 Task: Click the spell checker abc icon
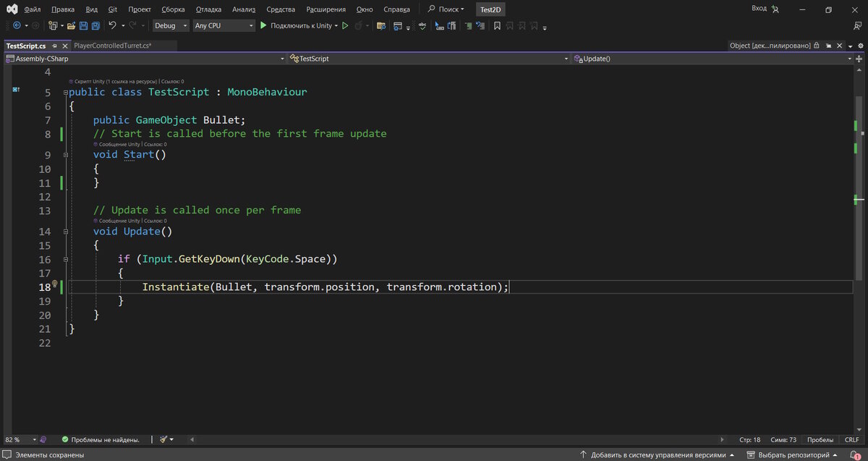point(423,25)
